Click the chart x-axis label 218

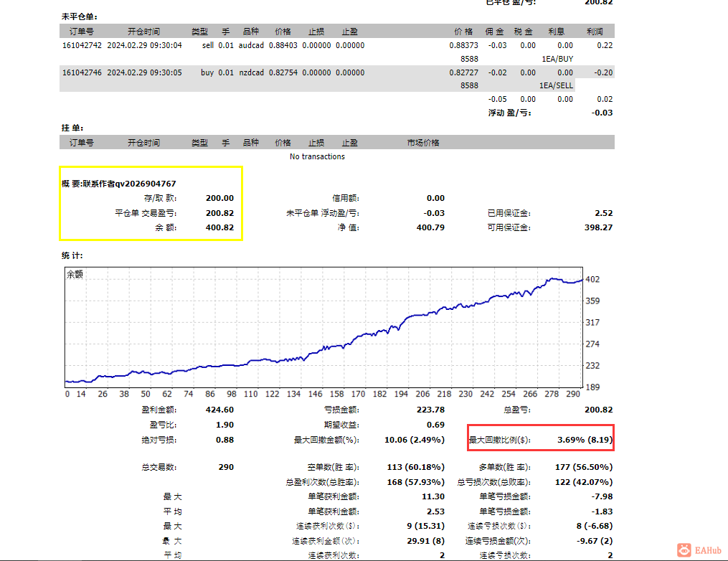(444, 394)
